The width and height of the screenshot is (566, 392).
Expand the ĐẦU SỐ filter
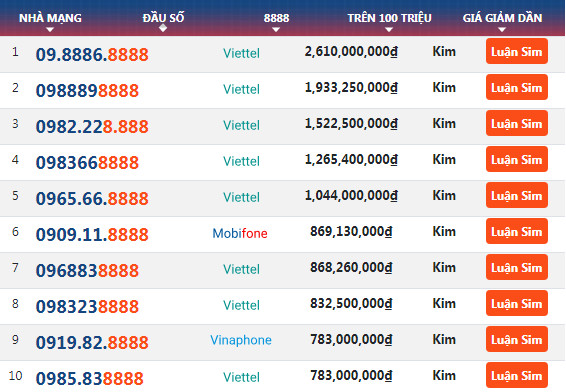163,21
